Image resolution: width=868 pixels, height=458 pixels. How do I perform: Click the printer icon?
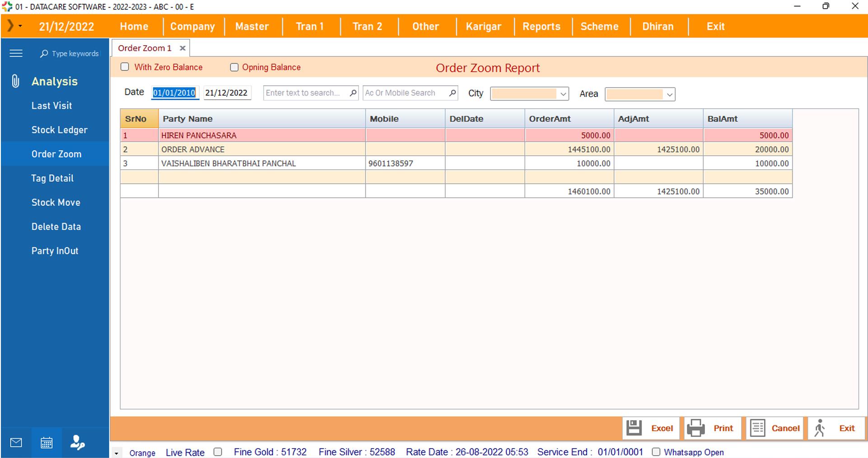tap(696, 428)
